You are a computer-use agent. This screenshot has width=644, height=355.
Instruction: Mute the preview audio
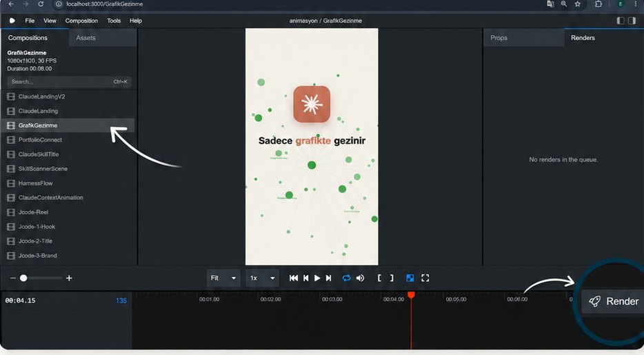[360, 278]
